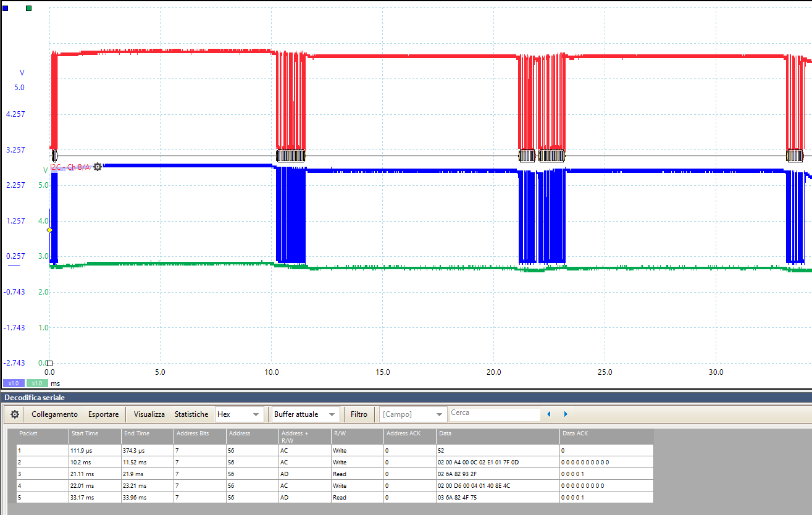Click the Filtro button
This screenshot has height=515, width=812.
coord(359,414)
